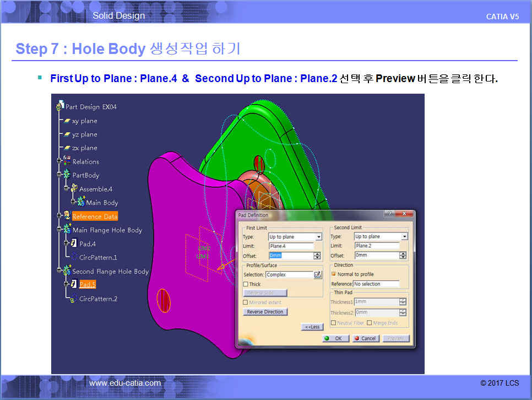532x400 pixels.
Task: Click the sketch edit icon beside Selection field
Action: [317, 274]
